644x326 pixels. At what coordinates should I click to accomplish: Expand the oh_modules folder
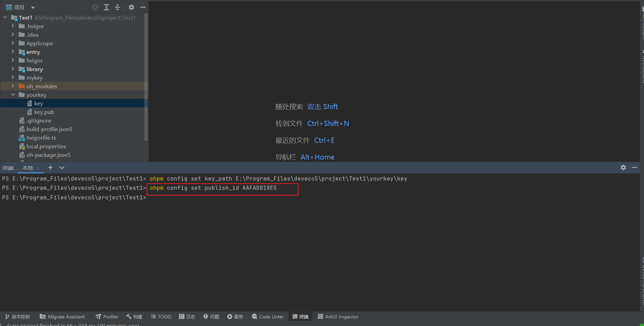tap(13, 86)
